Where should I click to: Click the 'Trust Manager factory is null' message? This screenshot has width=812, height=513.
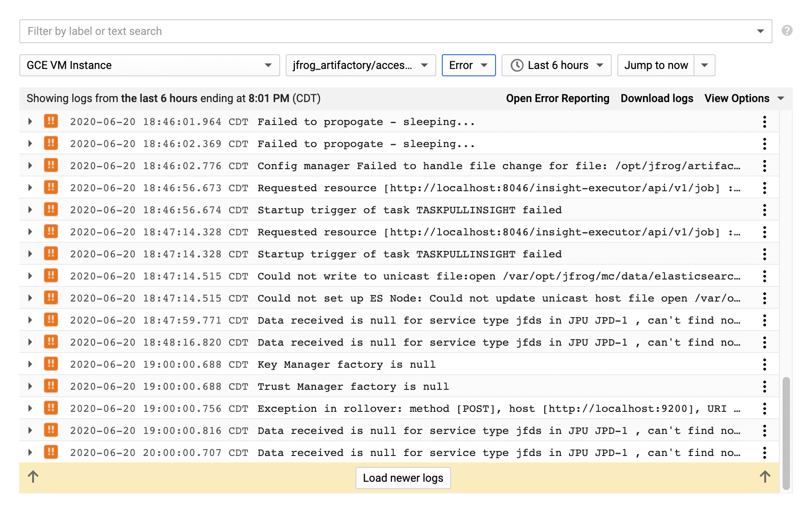[353, 387]
